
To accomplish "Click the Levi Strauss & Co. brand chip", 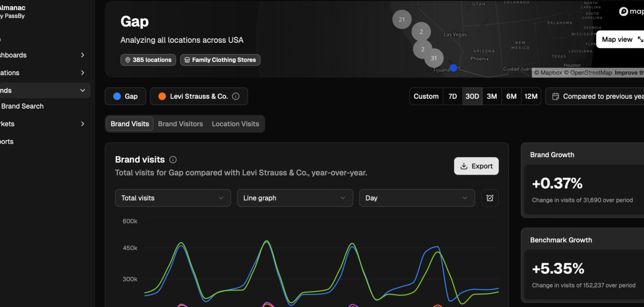I will (x=199, y=96).
